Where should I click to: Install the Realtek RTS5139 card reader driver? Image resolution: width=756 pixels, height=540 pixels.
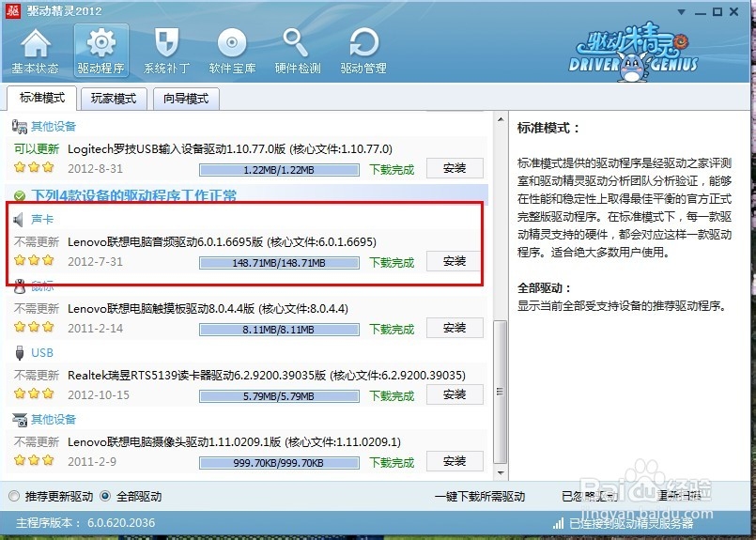(455, 394)
